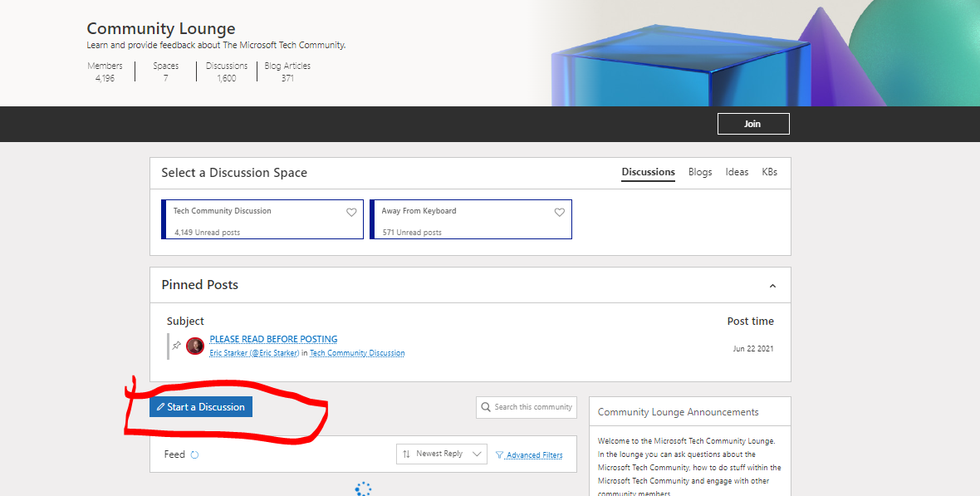
Task: Click the Advanced Filters funnel icon
Action: pyautogui.click(x=499, y=454)
